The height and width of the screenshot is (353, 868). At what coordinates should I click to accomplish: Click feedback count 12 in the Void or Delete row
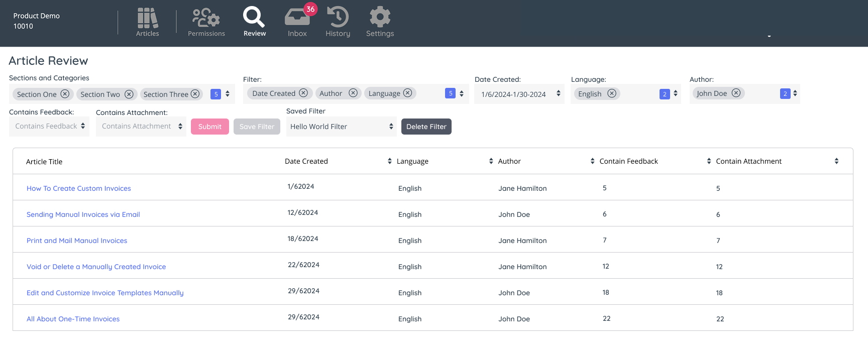pos(606,266)
